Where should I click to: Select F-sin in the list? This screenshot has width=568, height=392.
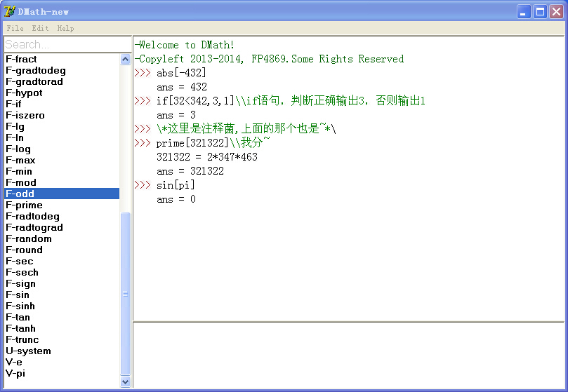pos(62,295)
